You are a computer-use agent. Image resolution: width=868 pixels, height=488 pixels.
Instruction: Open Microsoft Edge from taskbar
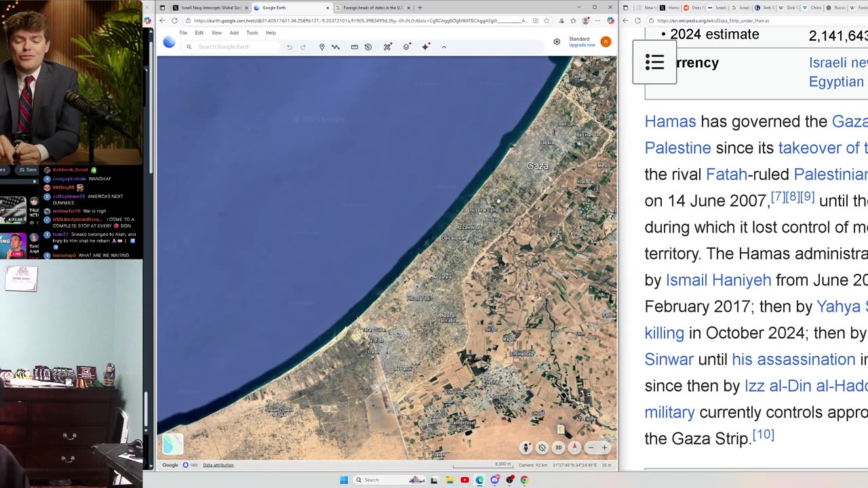coord(479,480)
